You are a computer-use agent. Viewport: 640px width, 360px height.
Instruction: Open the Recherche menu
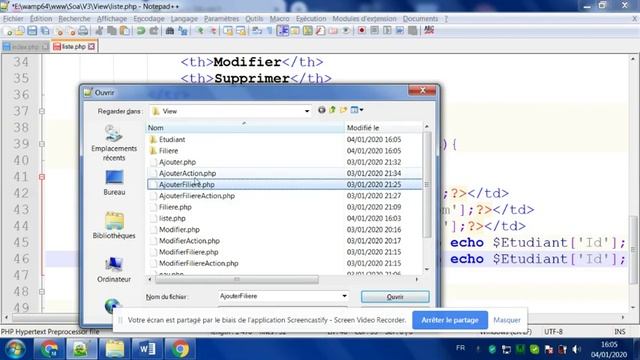pyautogui.click(x=74, y=19)
